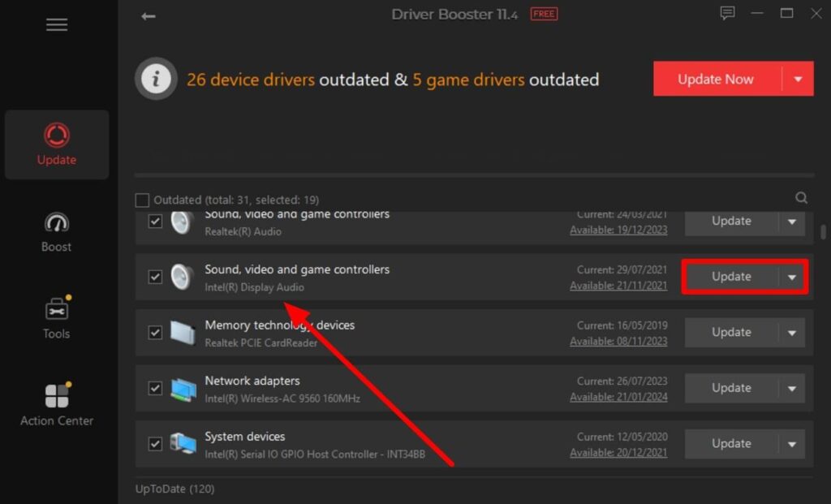Open the search magnifier icon

[x=801, y=198]
